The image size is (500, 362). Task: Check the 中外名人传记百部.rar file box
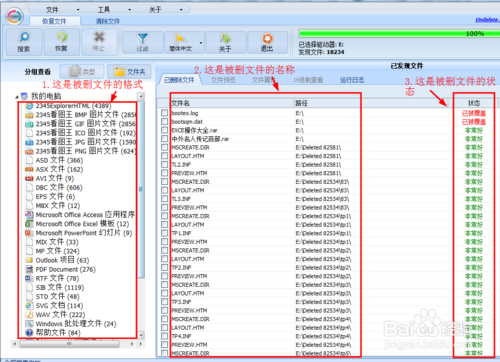click(x=164, y=139)
